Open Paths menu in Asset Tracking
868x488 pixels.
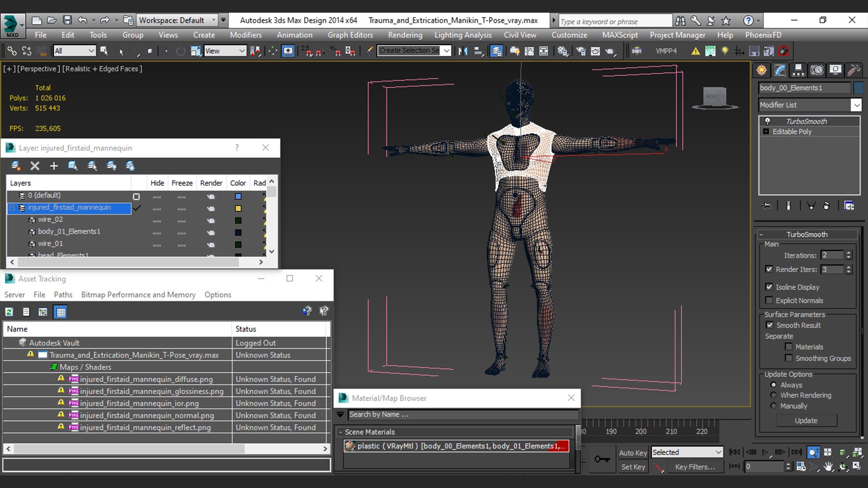pos(63,295)
